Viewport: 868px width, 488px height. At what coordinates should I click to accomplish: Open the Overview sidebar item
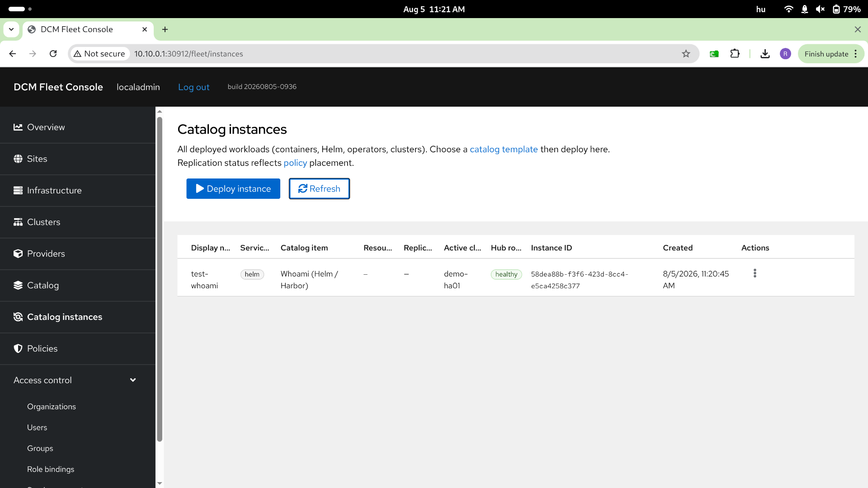(78, 127)
